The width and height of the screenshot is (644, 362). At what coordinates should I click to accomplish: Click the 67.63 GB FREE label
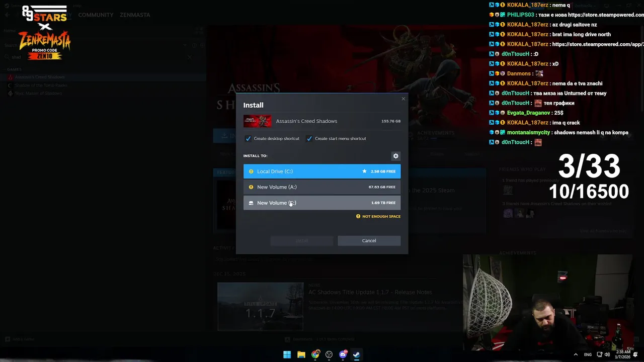pos(382,187)
